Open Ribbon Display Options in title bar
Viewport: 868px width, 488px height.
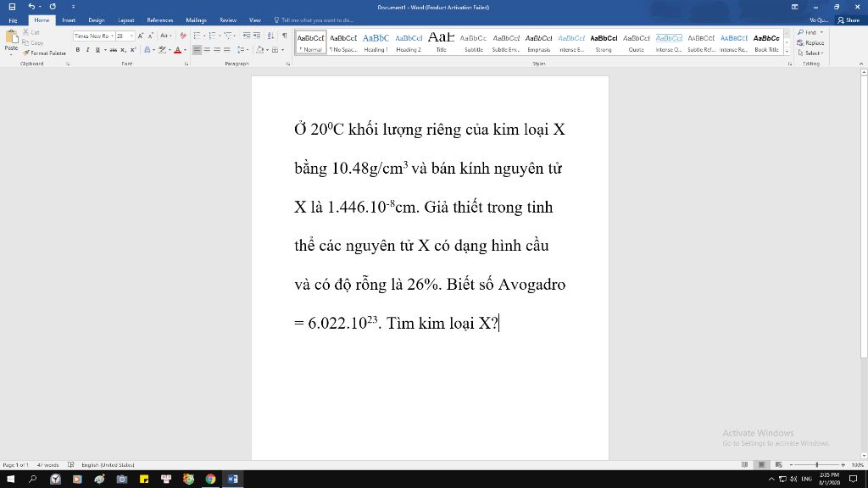click(x=795, y=7)
